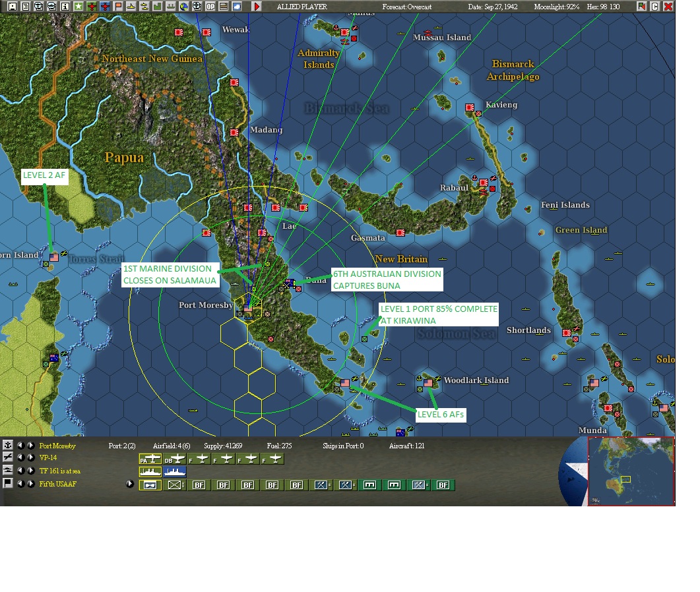Screen dimensions: 700x592
Task: Click the "Date: Sep 27, 1942" text
Action: click(493, 7)
